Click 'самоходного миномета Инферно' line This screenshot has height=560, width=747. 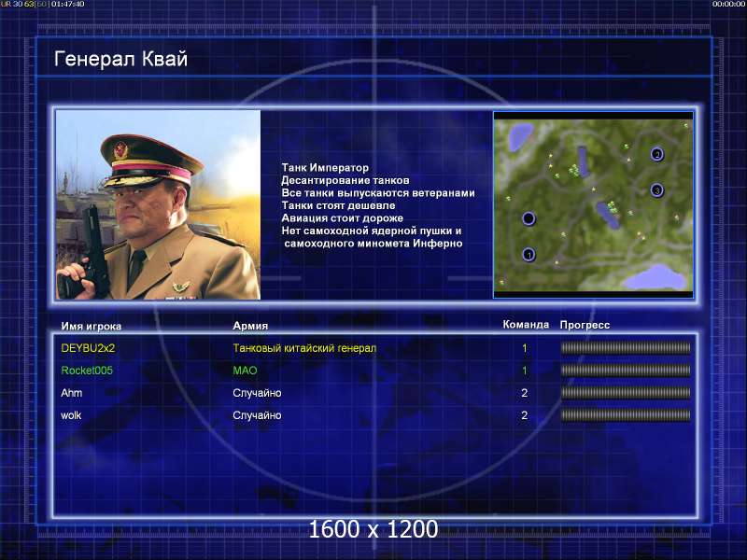(373, 244)
